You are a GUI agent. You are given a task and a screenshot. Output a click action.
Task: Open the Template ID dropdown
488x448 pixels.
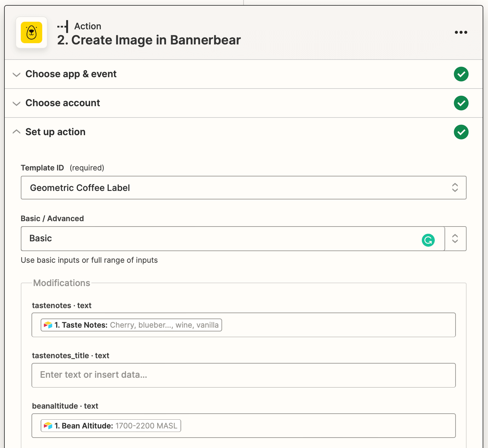pyautogui.click(x=243, y=188)
